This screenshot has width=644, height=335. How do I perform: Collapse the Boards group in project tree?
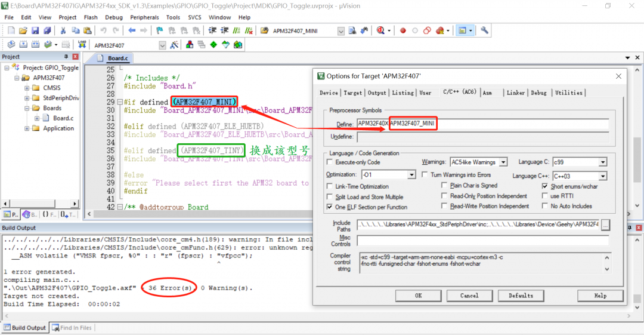[27, 108]
